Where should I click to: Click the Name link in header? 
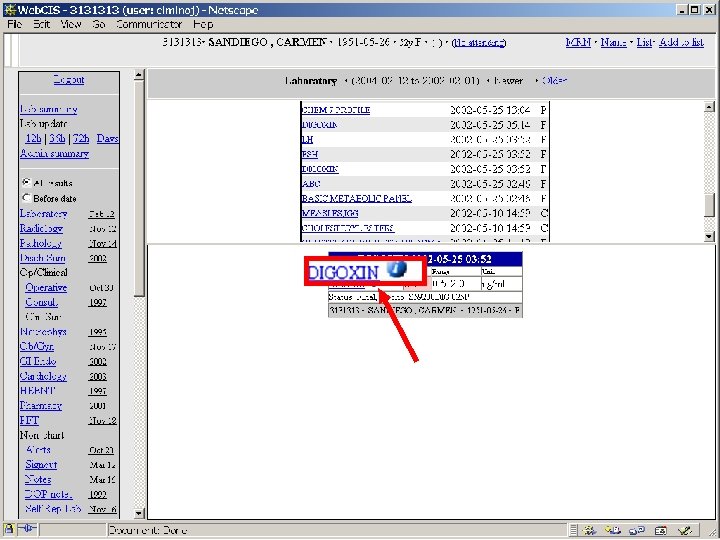pos(613,42)
